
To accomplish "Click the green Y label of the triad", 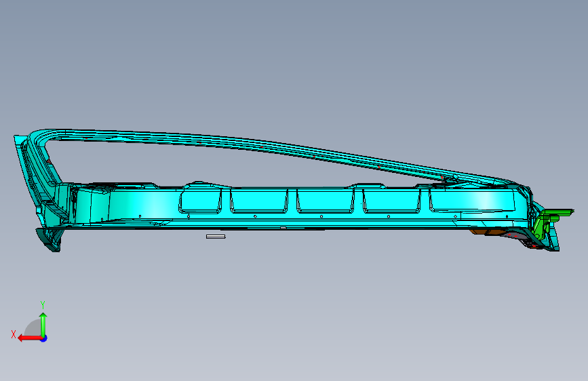I will click(43, 305).
